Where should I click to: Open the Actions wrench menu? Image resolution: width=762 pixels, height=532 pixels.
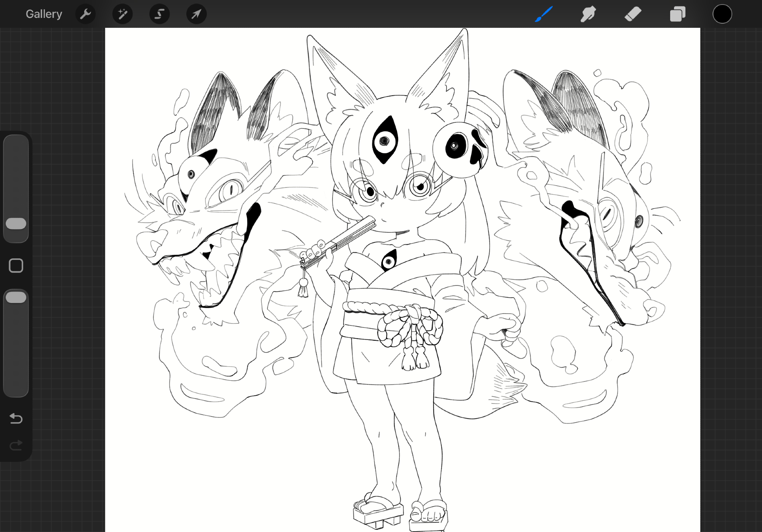click(85, 14)
